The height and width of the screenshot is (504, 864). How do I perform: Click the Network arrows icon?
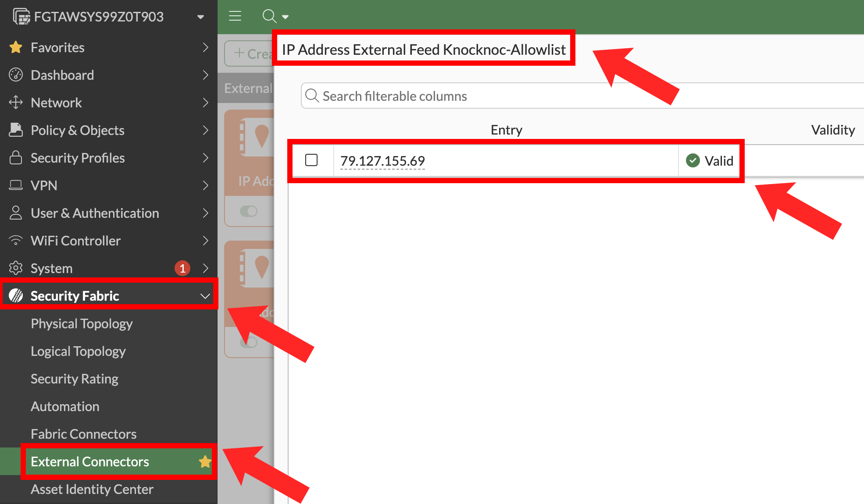pos(16,103)
